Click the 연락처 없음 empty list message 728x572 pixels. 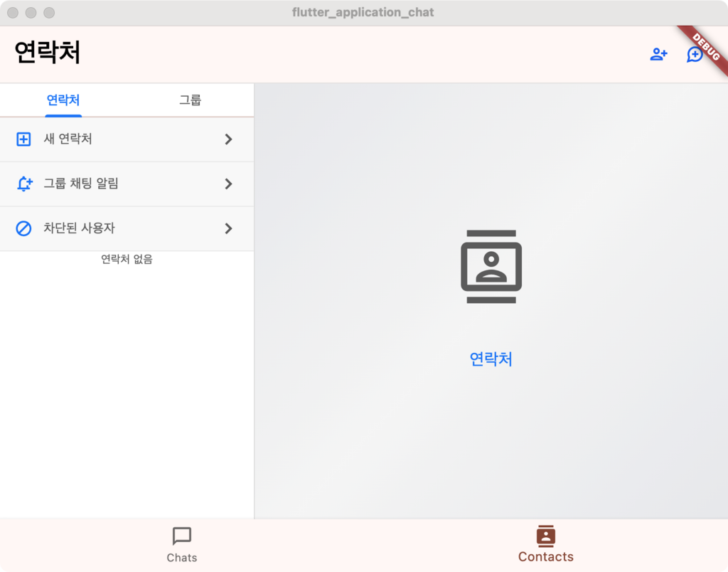coord(127,260)
